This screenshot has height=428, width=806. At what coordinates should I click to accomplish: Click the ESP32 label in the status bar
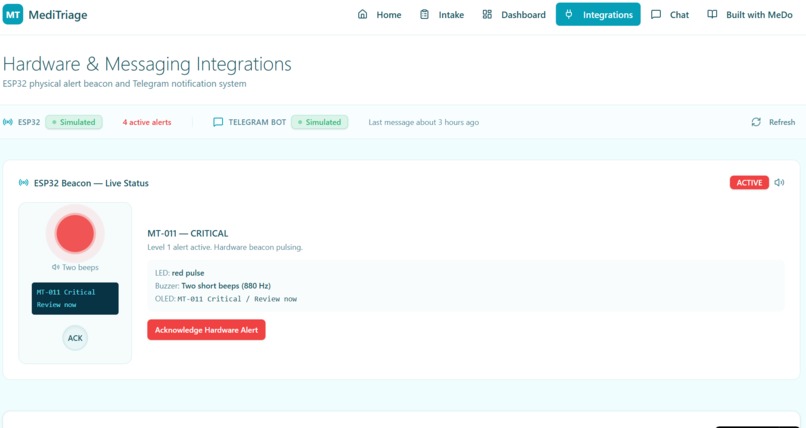29,122
